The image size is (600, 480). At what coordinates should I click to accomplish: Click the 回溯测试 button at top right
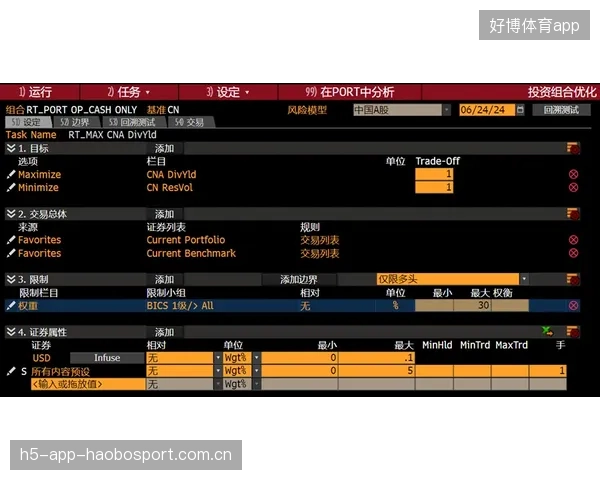(x=561, y=110)
